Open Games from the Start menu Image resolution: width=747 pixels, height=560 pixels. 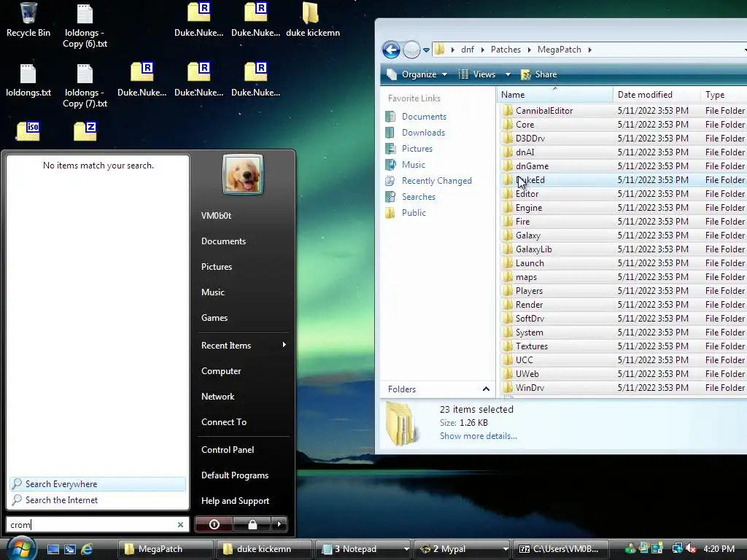[214, 318]
